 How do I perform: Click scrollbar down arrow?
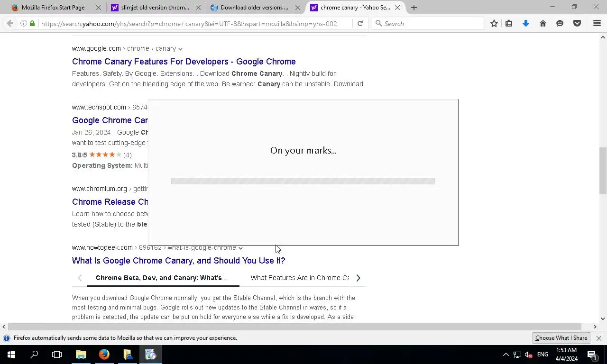pos(603,319)
